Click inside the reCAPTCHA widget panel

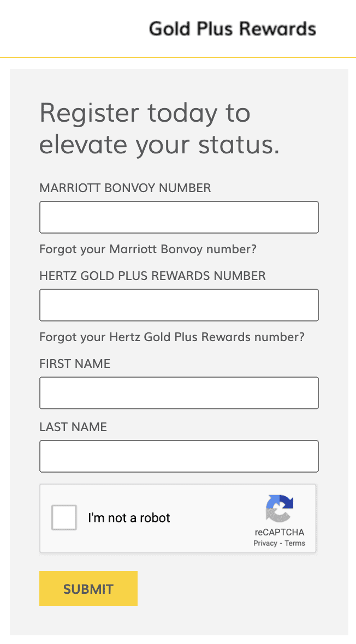pyautogui.click(x=177, y=518)
